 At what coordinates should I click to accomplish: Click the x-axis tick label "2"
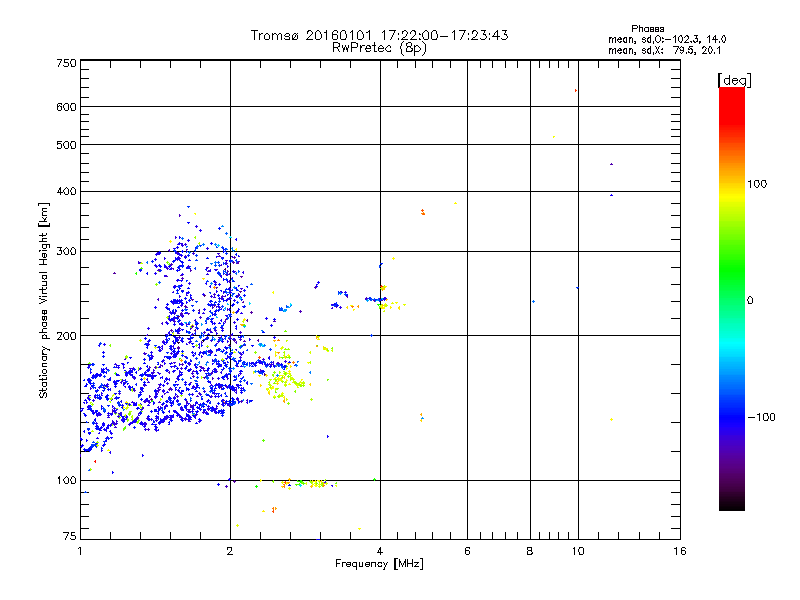[230, 551]
